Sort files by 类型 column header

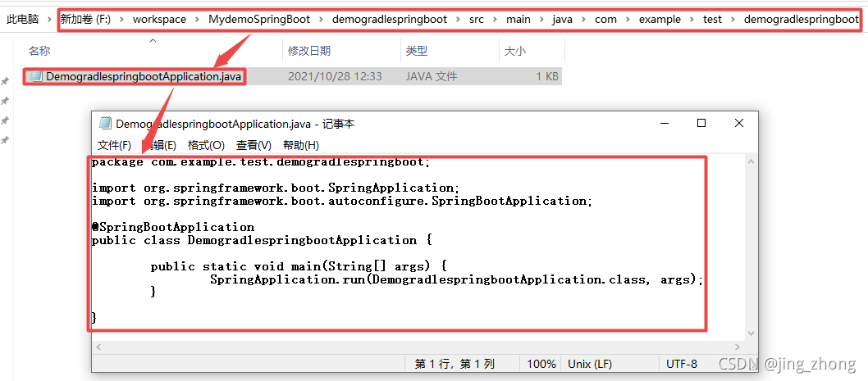(x=417, y=51)
